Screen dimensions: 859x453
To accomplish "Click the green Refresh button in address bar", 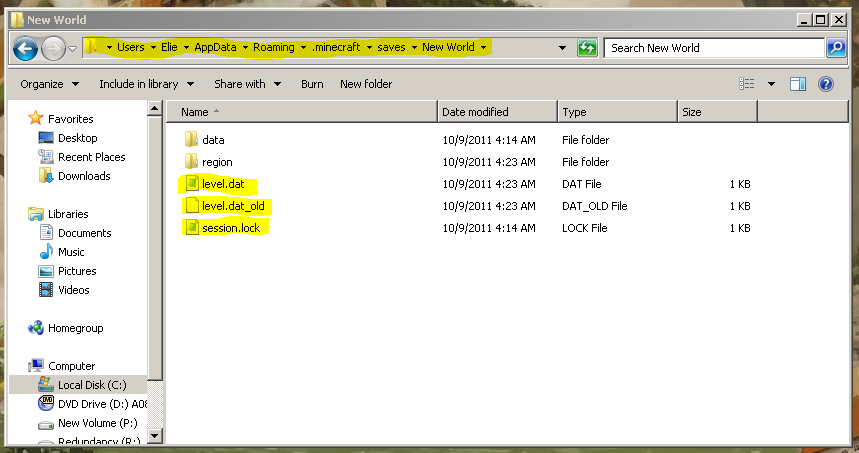I will coord(587,48).
